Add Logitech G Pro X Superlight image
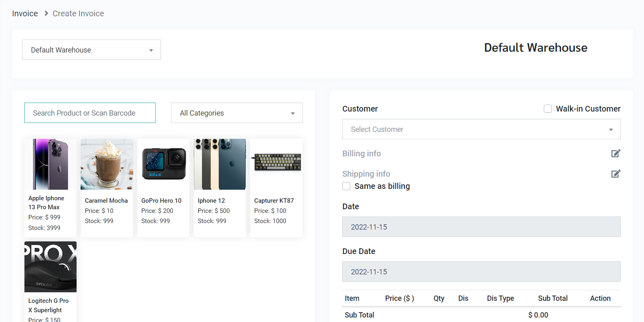This screenshot has height=322, width=644. tap(51, 267)
